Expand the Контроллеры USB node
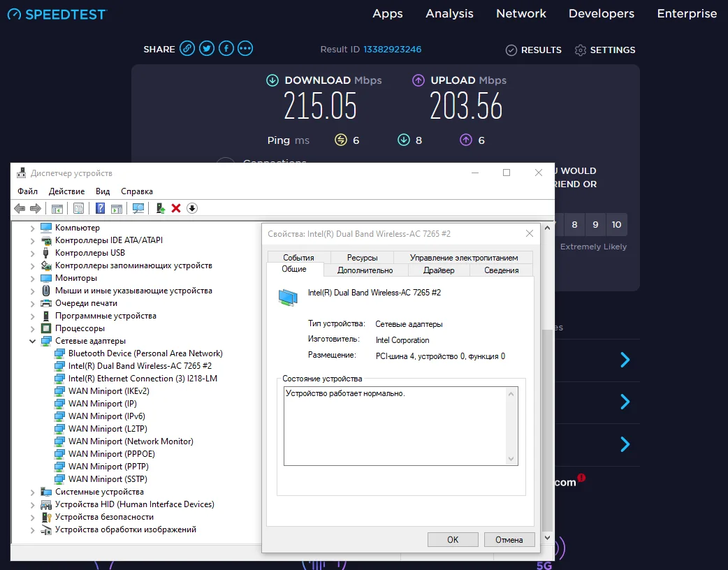This screenshot has height=570, width=728. point(33,253)
